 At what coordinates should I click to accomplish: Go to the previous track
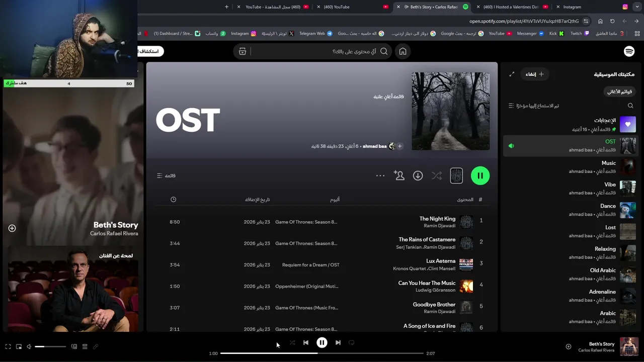click(x=305, y=342)
